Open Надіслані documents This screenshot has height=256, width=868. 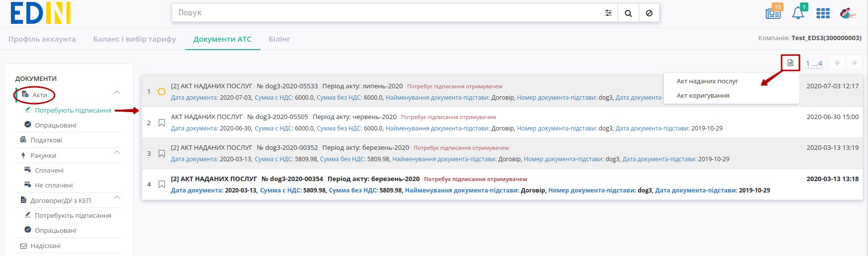45,246
